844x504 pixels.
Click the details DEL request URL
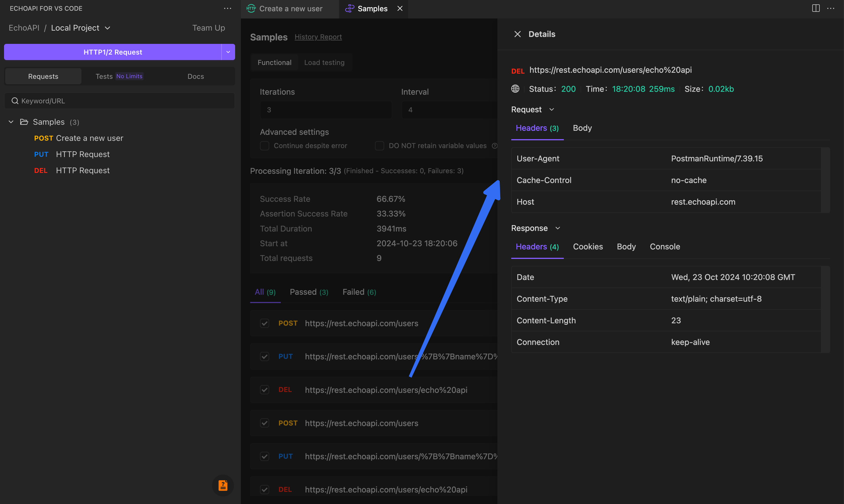click(610, 70)
